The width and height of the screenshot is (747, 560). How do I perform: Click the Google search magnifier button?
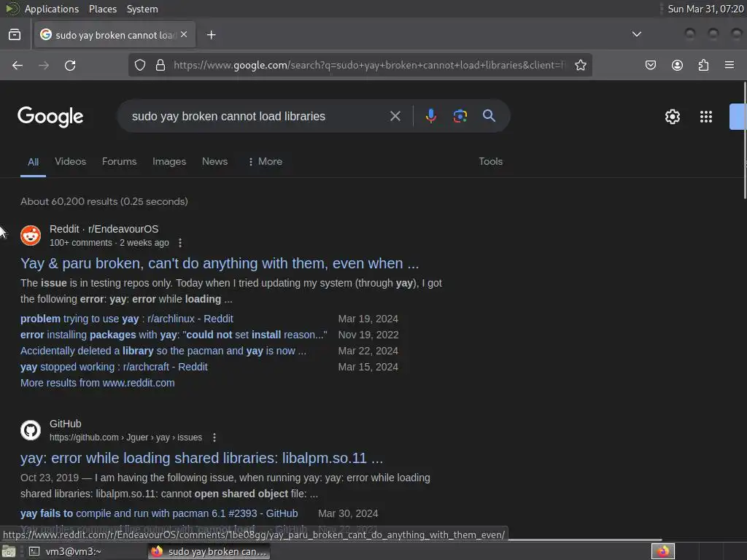489,116
